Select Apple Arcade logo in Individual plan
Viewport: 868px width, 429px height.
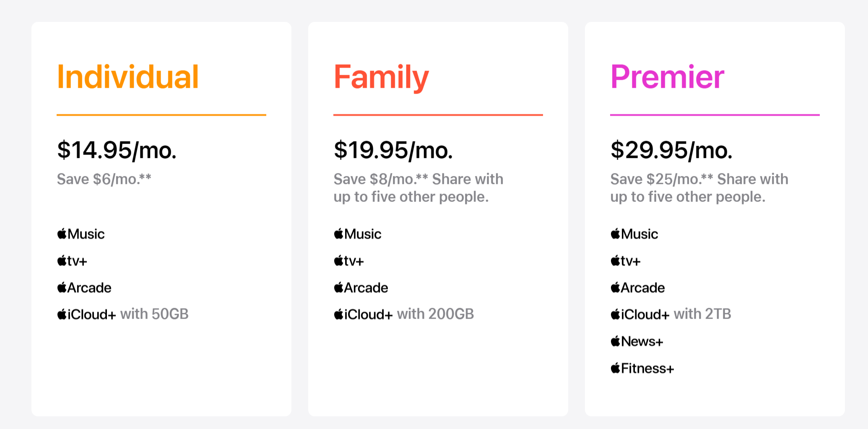(84, 288)
